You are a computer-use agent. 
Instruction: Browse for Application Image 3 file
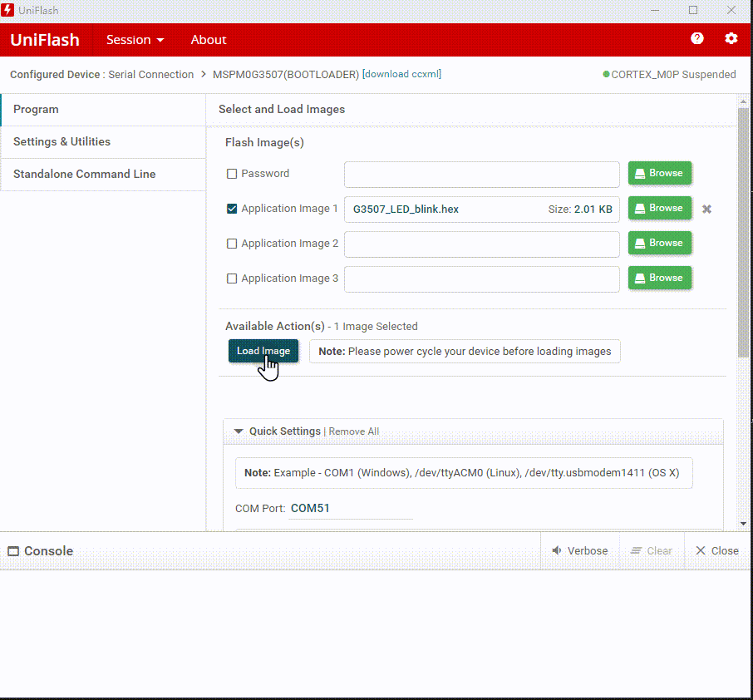(660, 279)
